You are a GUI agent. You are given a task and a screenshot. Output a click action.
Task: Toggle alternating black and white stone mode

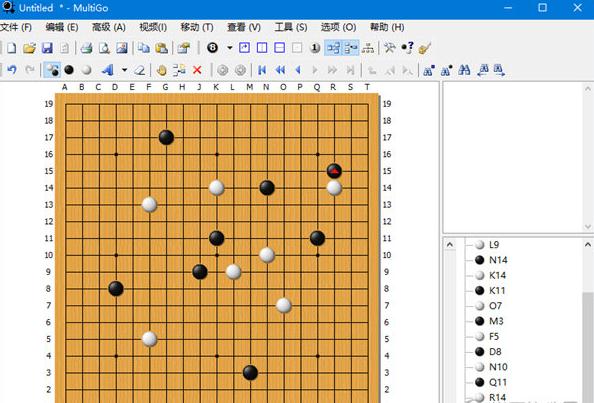tap(52, 70)
